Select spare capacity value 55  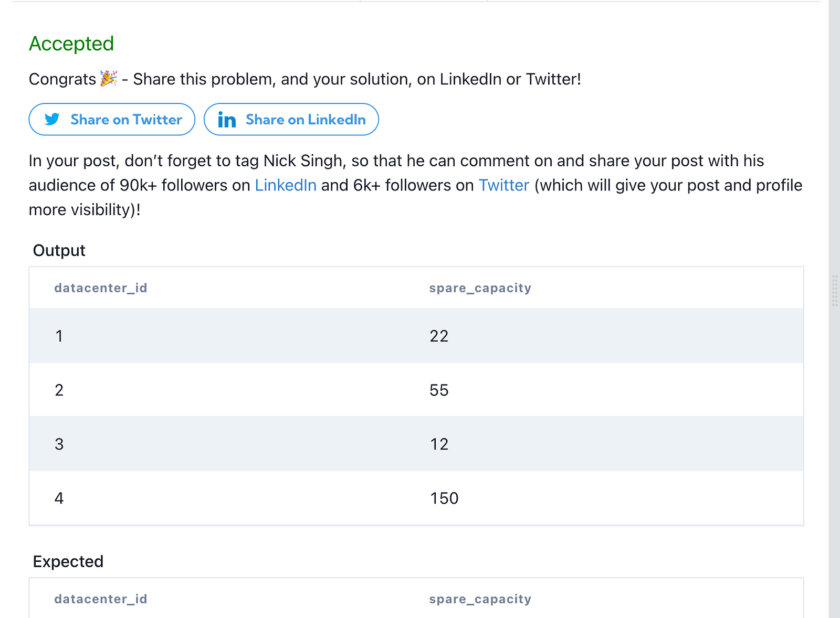coord(439,390)
